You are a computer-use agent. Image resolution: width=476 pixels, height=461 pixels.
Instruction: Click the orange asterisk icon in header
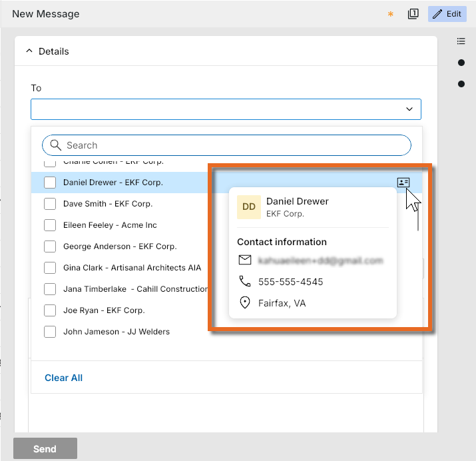390,14
